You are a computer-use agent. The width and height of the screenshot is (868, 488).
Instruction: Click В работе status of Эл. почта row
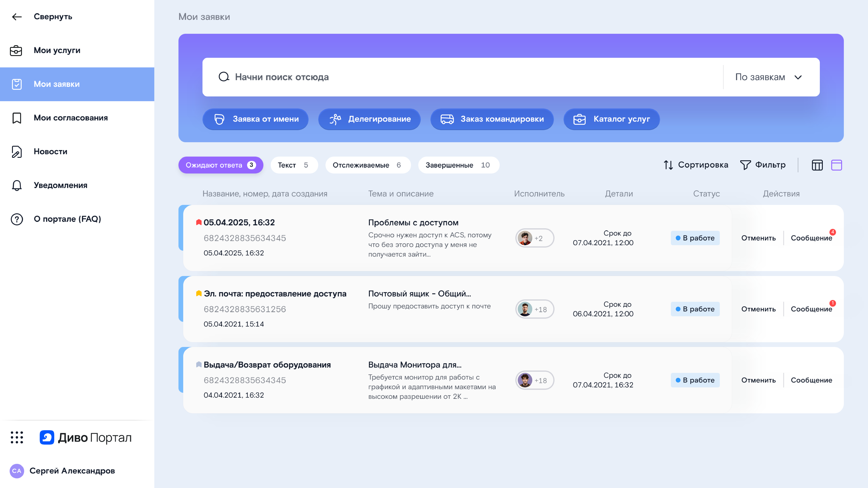(695, 309)
